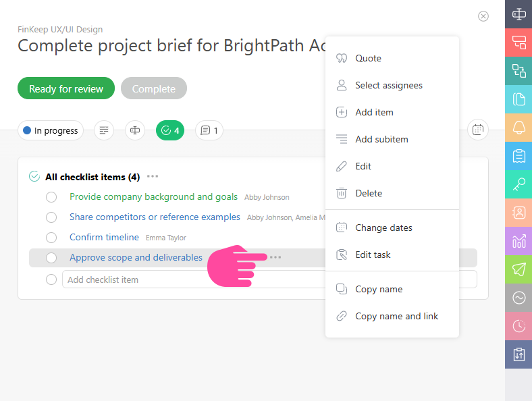The height and width of the screenshot is (401, 532).
Task: Check off 'Share competitors or reference examples'
Action: click(51, 217)
